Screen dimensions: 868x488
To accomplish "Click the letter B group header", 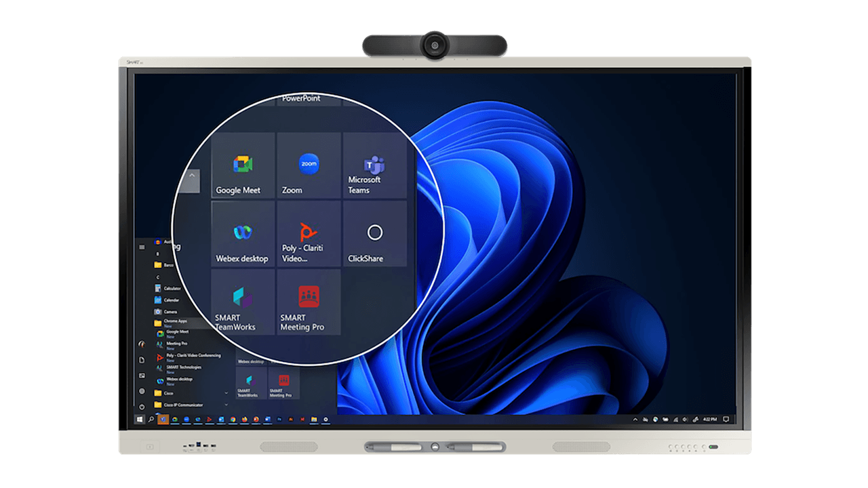I will [x=157, y=253].
